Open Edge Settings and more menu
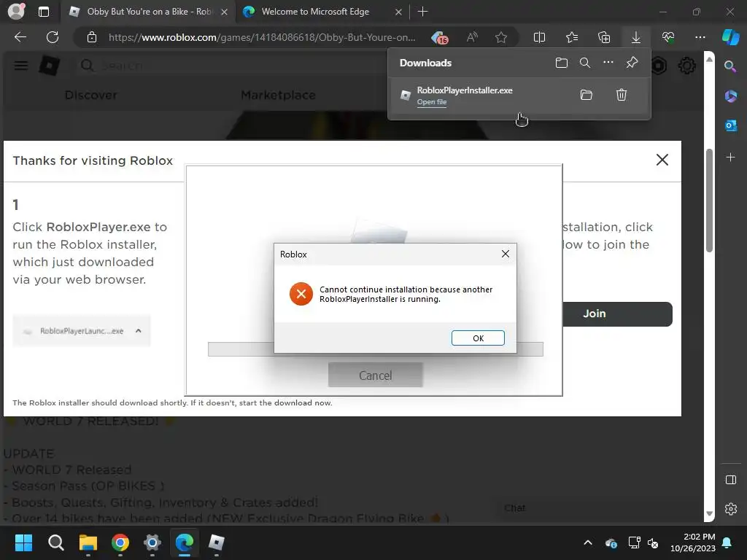 [x=700, y=37]
